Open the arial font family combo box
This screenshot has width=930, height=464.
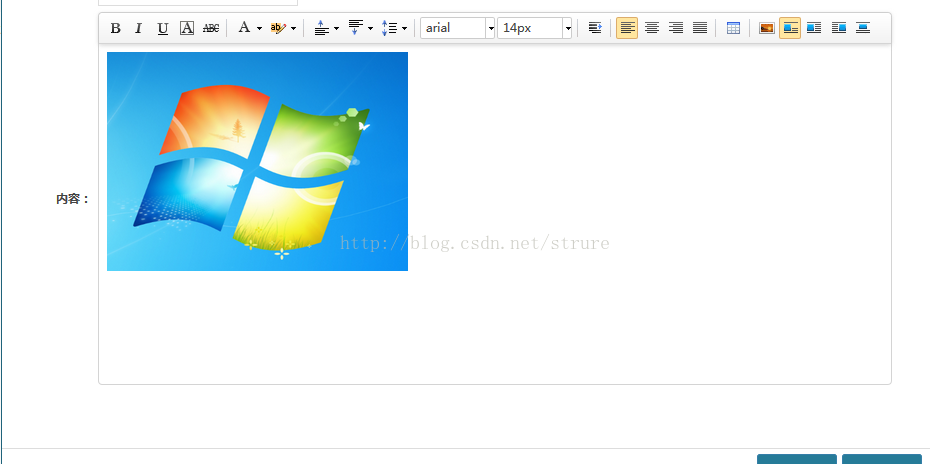pyautogui.click(x=457, y=28)
